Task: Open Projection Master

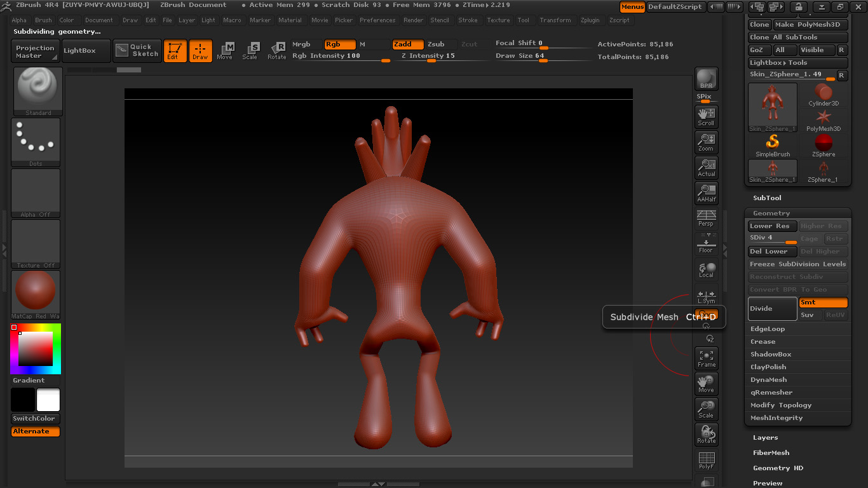Action: pyautogui.click(x=36, y=51)
